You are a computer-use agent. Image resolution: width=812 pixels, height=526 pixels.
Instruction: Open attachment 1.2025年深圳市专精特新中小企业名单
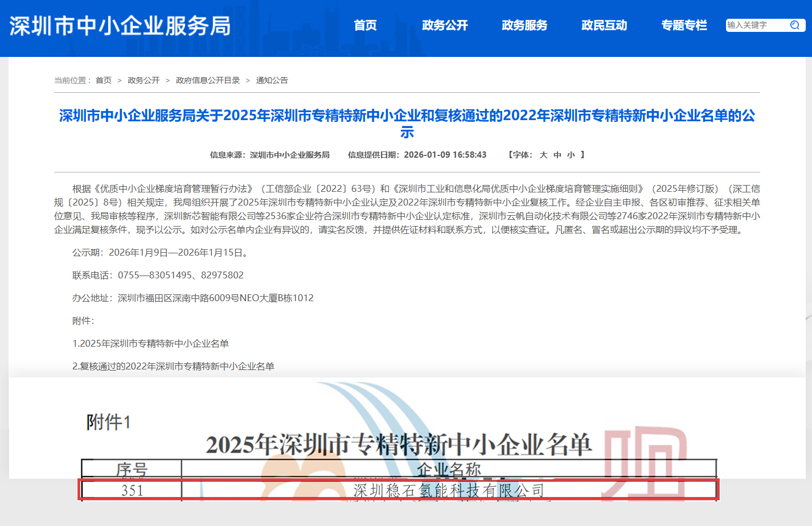pyautogui.click(x=150, y=343)
